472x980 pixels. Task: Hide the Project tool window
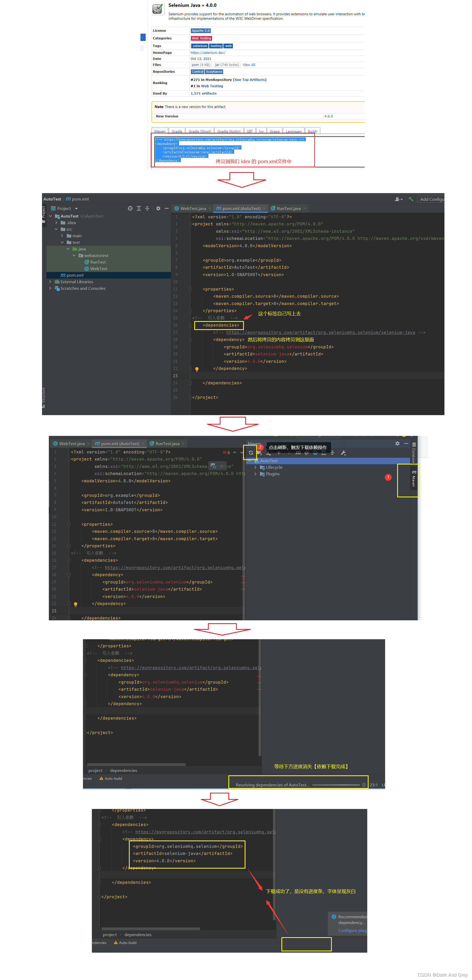pos(166,208)
